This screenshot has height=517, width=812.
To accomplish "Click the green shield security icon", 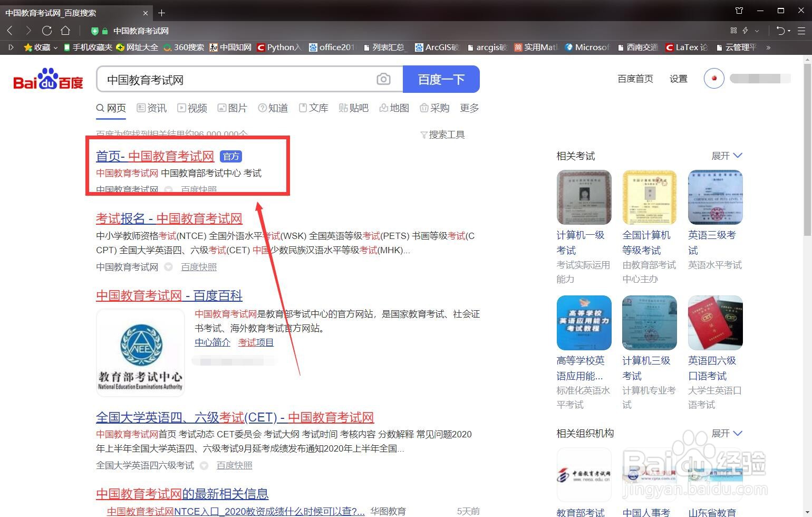I will point(95,31).
